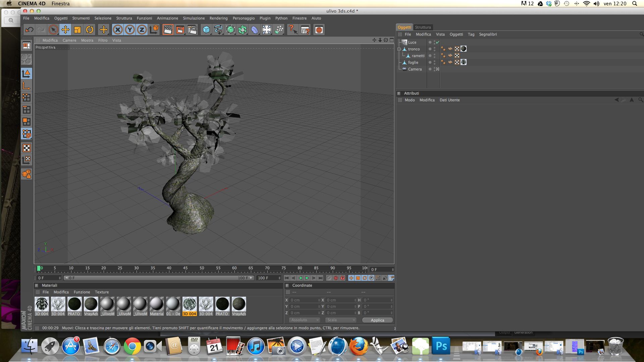This screenshot has width=644, height=362.
Task: Add a Cube primitive object
Action: tap(206, 30)
